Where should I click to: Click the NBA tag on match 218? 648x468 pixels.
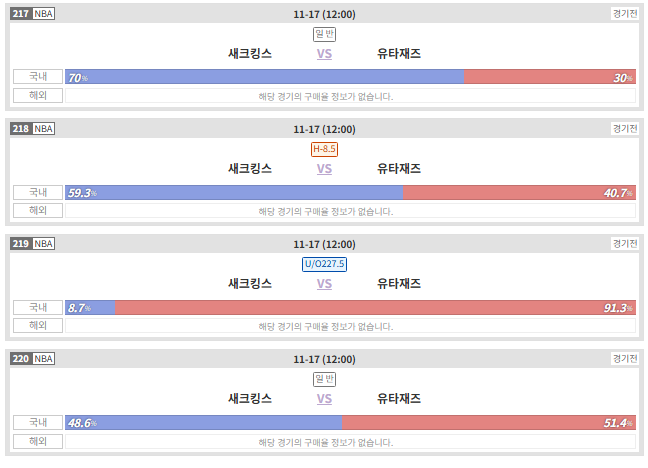tap(43, 129)
